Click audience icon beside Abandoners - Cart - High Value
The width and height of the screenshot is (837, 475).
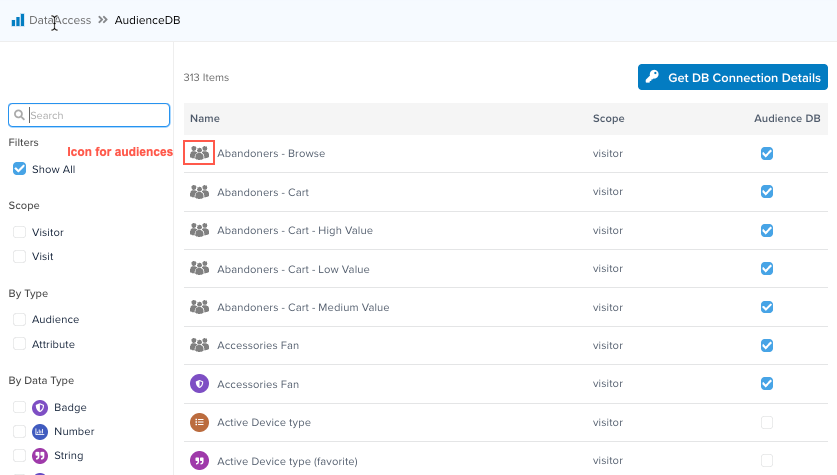(199, 230)
